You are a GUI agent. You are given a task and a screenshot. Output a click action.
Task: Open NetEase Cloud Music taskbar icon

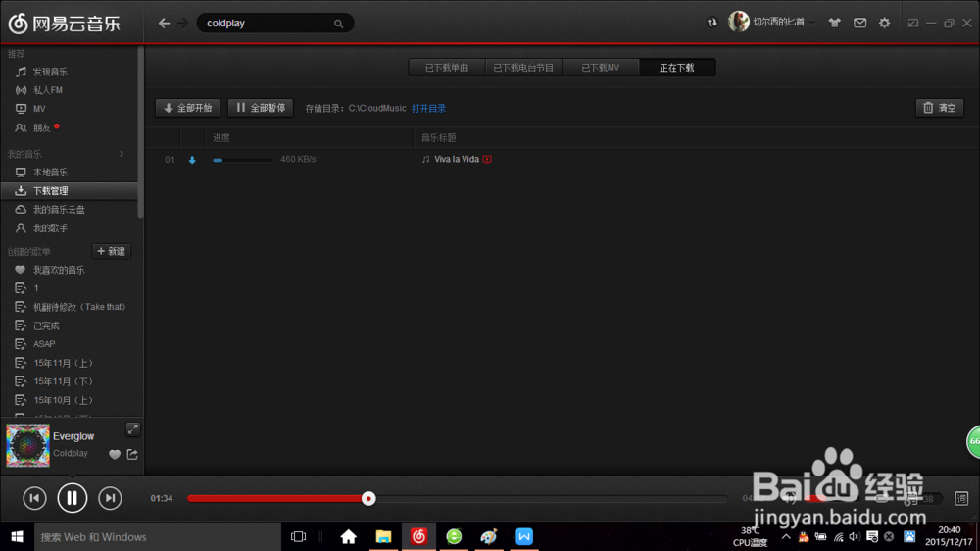(418, 536)
